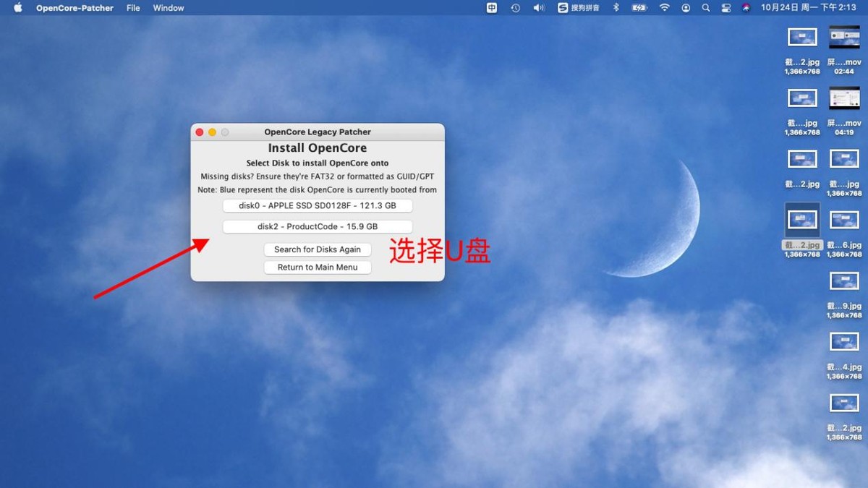Click the Time Machine clock icon
Viewport: 868px width, 488px height.
coord(514,8)
